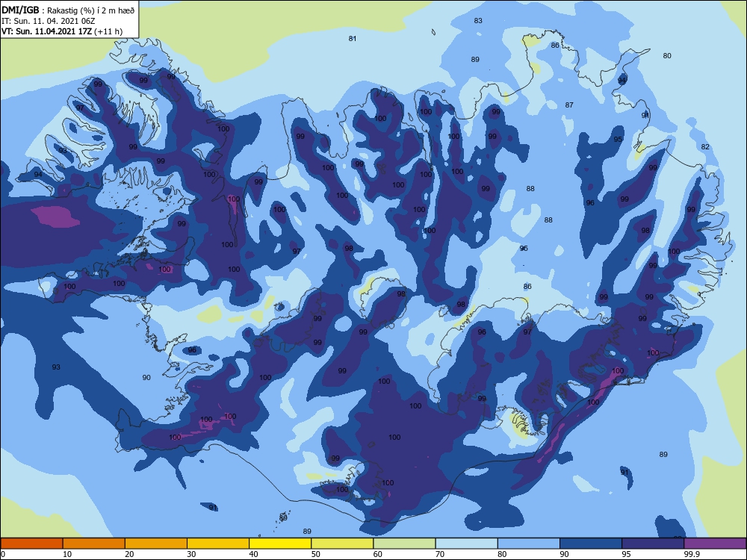The image size is (747, 560).
Task: Click the purple 99.9+ legend swatch
Action: point(715,544)
